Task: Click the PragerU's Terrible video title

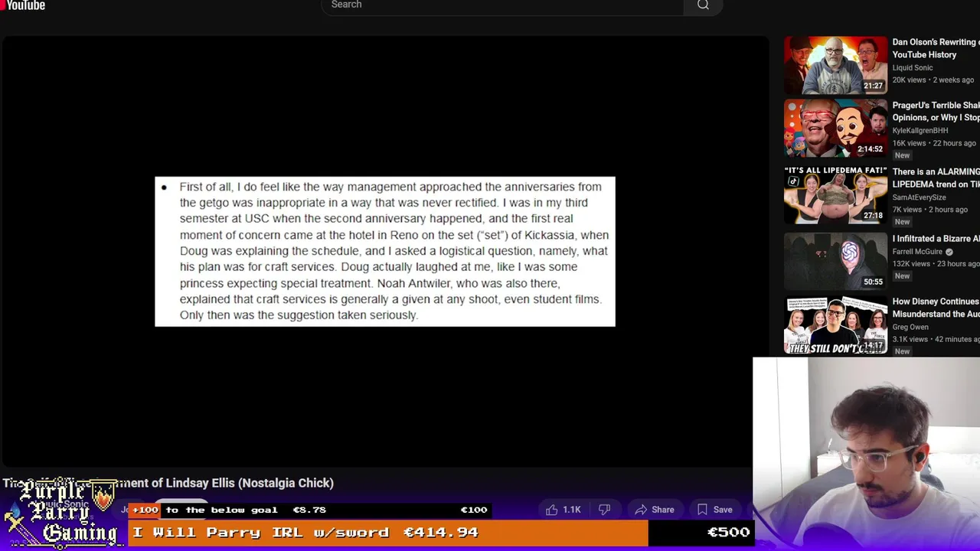Action: (936, 112)
